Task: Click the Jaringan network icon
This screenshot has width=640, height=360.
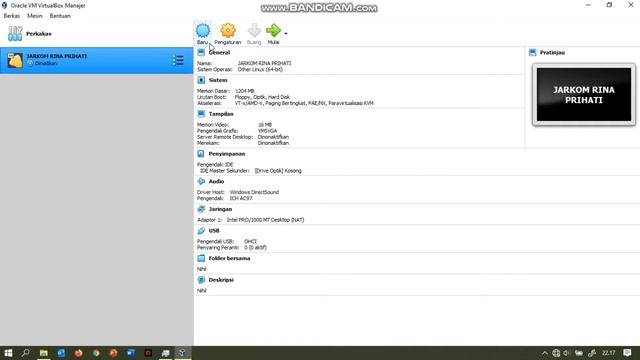Action: point(201,209)
